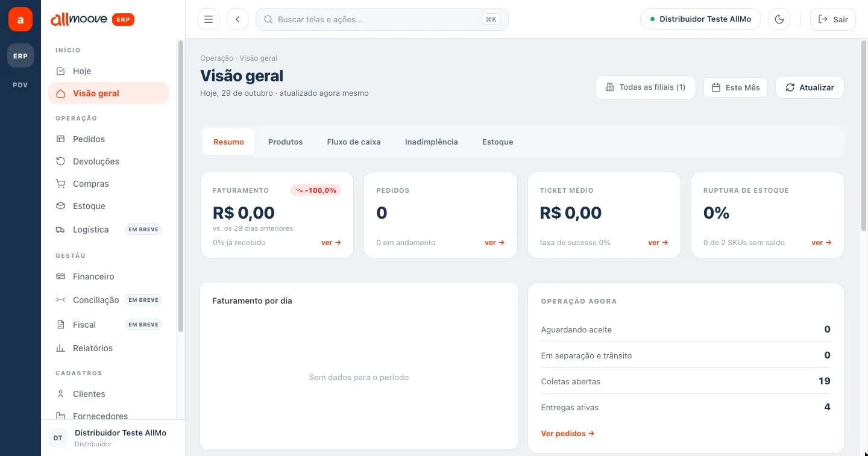Focus the 'Buscar telas e ações' search field
The height and width of the screenshot is (456, 868).
pos(382,19)
